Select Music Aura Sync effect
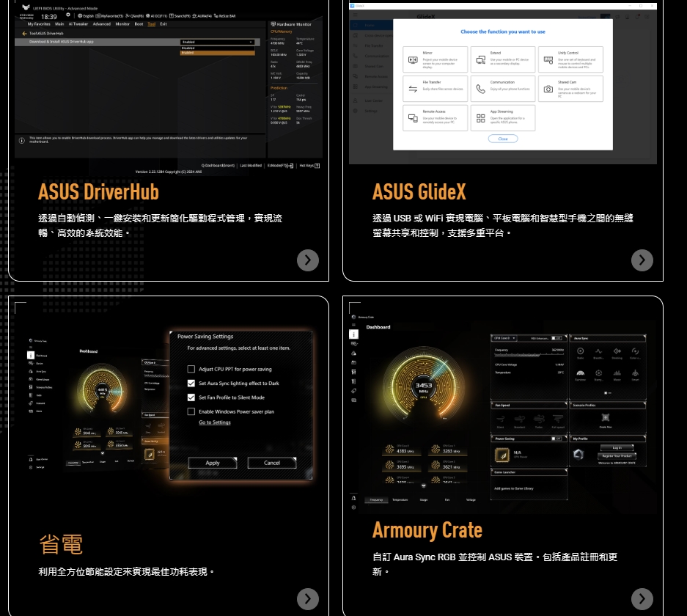Image resolution: width=687 pixels, height=616 pixels. 617,374
